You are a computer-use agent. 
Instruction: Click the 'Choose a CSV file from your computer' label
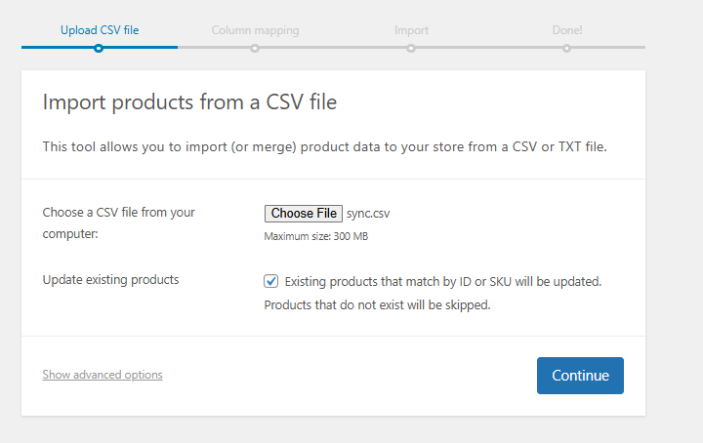click(118, 222)
